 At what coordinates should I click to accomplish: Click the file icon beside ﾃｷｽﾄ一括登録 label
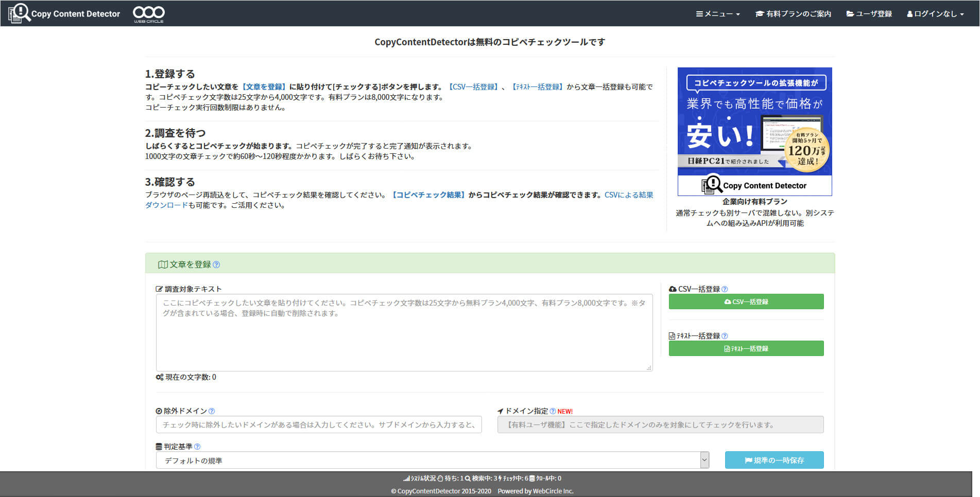tap(672, 336)
